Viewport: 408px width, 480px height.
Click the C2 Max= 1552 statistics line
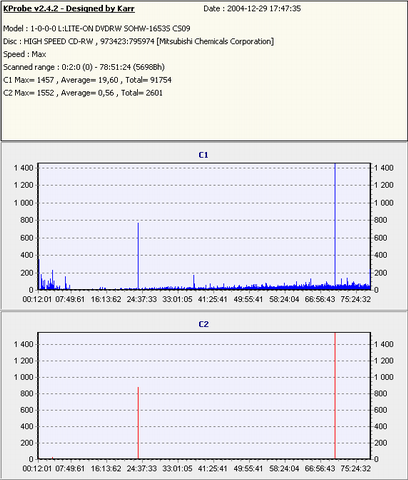(83, 93)
